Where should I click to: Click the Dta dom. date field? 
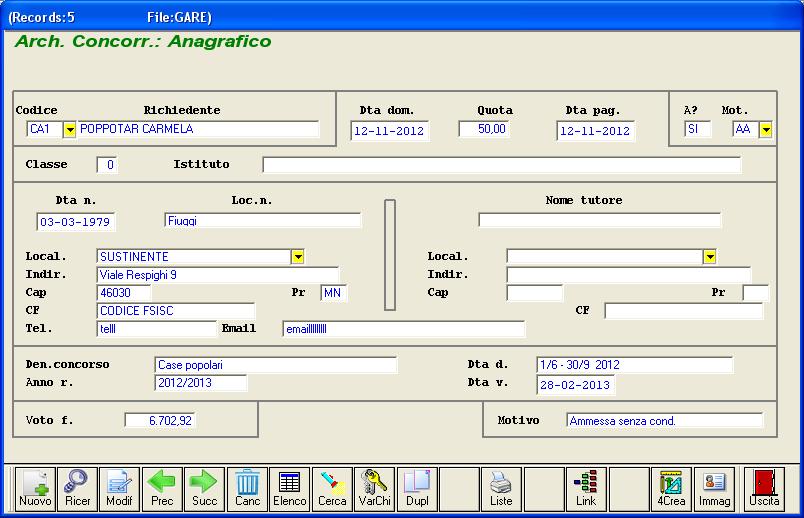point(390,131)
